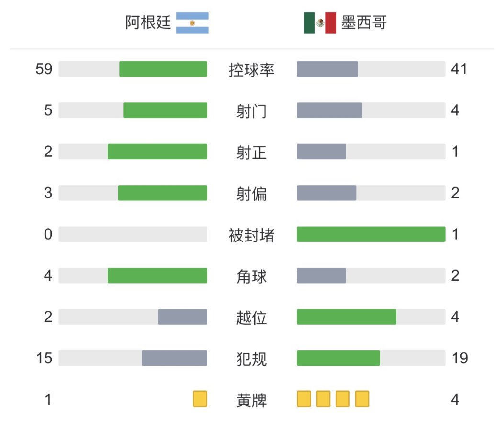
Task: Click Argentina's green 控球率 bar
Action: [x=163, y=69]
